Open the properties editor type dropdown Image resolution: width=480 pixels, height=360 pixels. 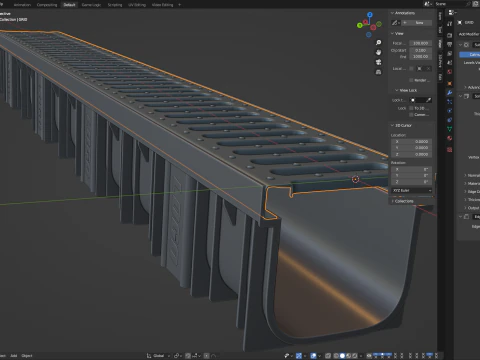pos(452,12)
